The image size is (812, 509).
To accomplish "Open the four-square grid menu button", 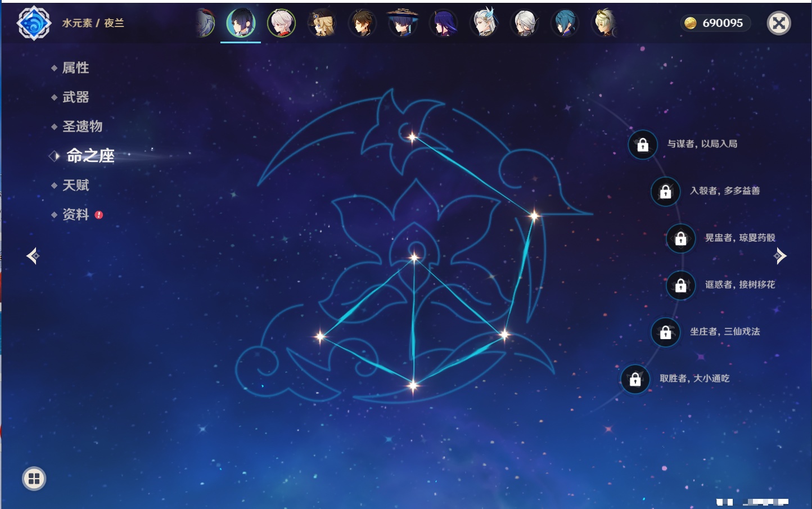I will pos(34,479).
